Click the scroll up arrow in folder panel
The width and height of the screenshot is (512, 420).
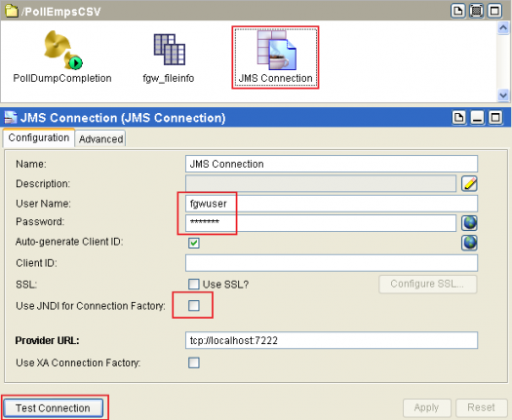tap(503, 28)
